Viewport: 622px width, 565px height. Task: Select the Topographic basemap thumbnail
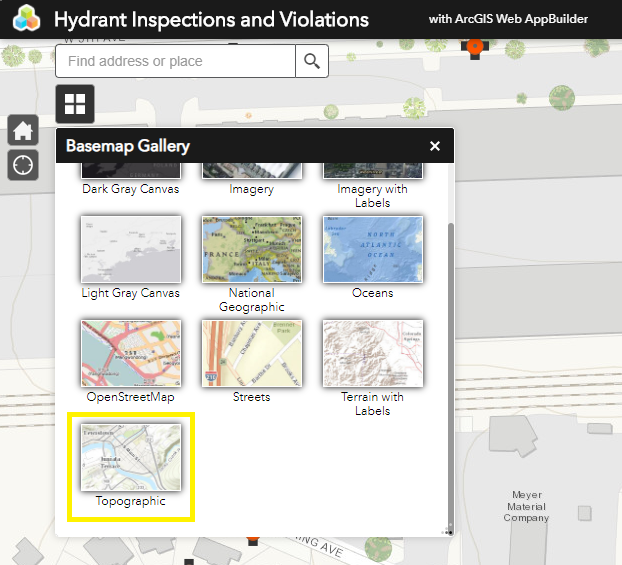tap(131, 457)
